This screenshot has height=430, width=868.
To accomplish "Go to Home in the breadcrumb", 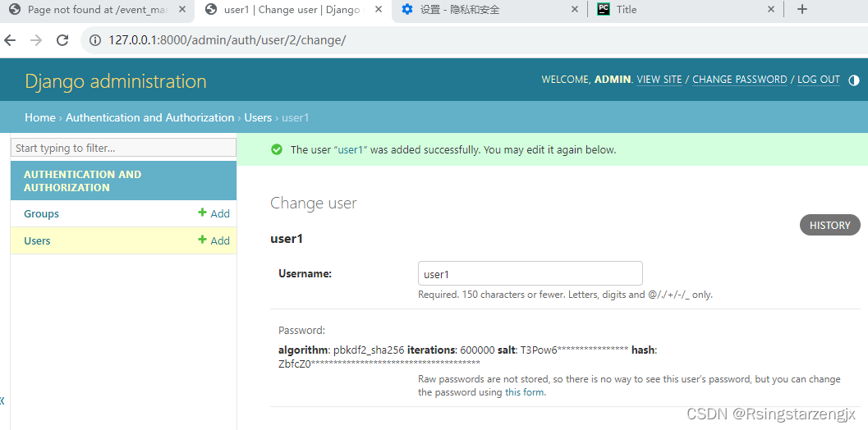I will pos(40,118).
